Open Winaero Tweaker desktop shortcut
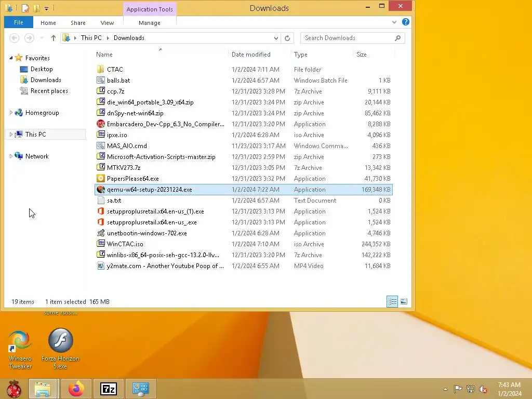The height and width of the screenshot is (399, 532). [20, 350]
